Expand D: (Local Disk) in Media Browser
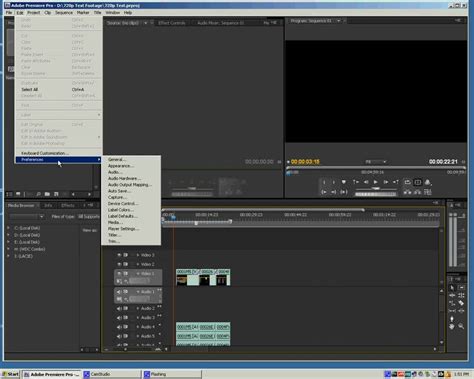 click(8, 235)
